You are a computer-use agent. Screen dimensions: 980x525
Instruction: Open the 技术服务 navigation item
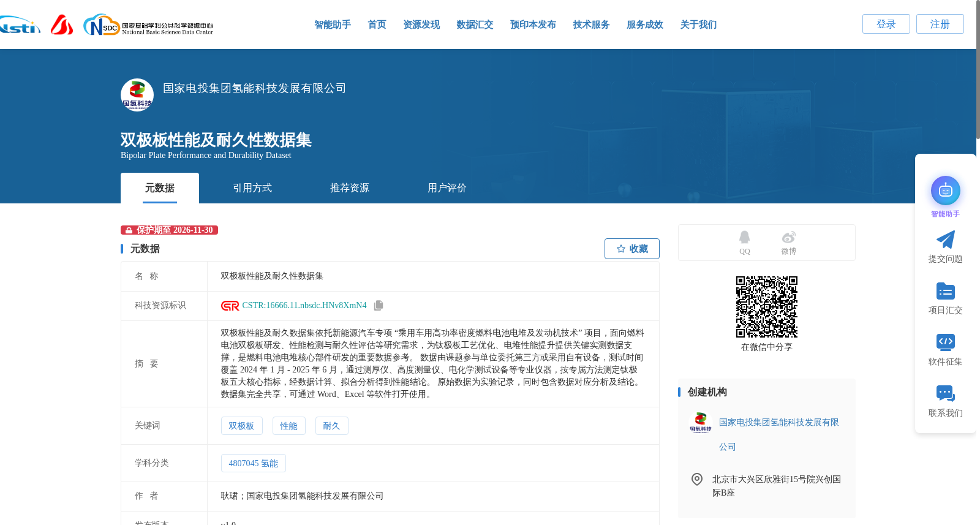pyautogui.click(x=591, y=25)
